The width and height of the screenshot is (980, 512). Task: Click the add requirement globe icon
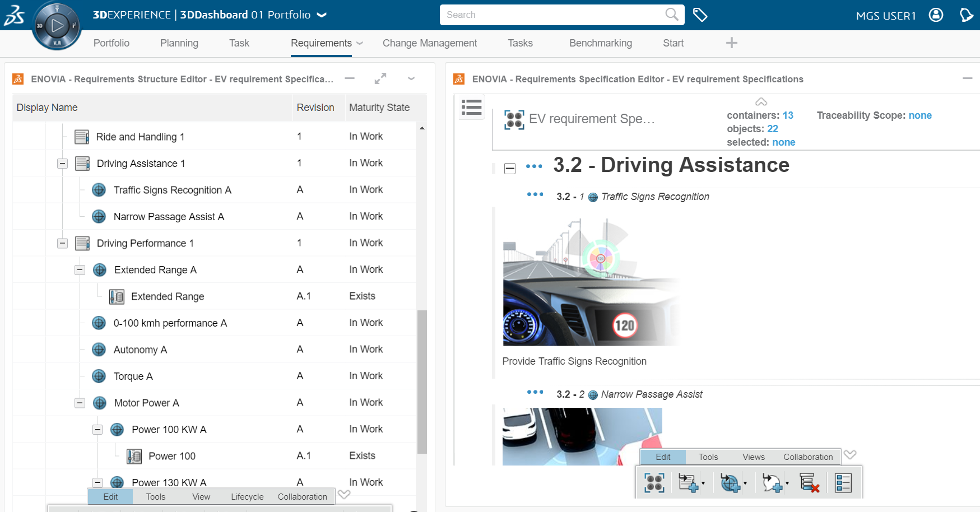click(x=730, y=482)
